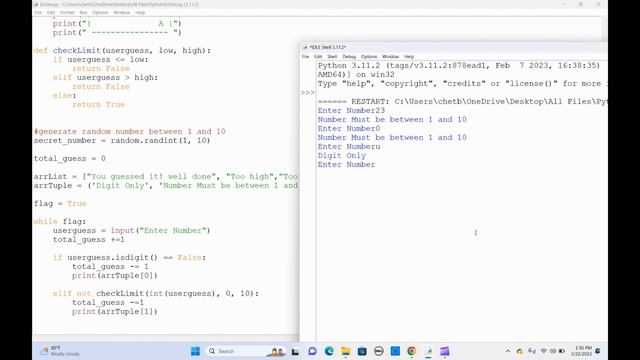Open the volume tray icon
Screen dimensions: 640x360
coord(553,351)
